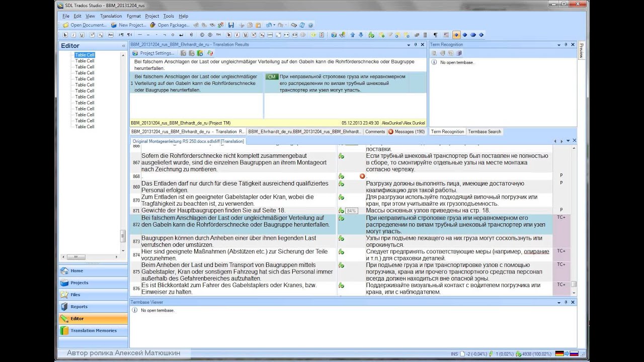
Task: Open the document tabs list dropdown
Action: click(x=568, y=141)
